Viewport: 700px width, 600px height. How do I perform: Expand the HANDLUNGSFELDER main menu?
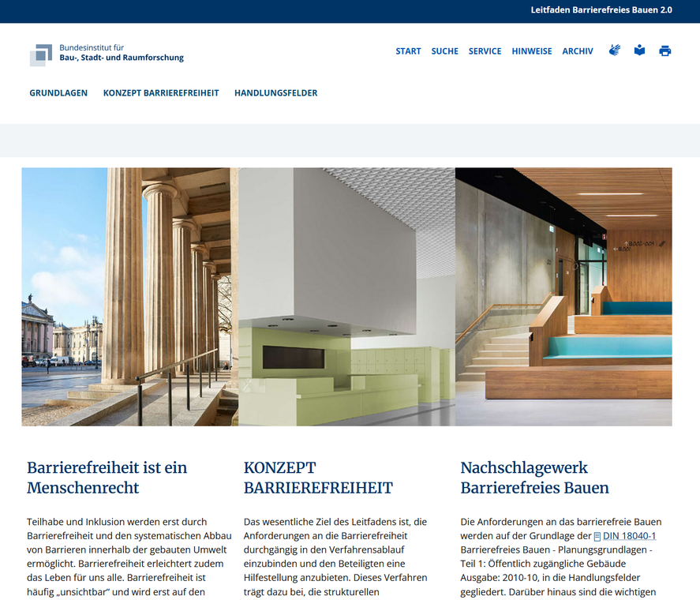(x=275, y=93)
